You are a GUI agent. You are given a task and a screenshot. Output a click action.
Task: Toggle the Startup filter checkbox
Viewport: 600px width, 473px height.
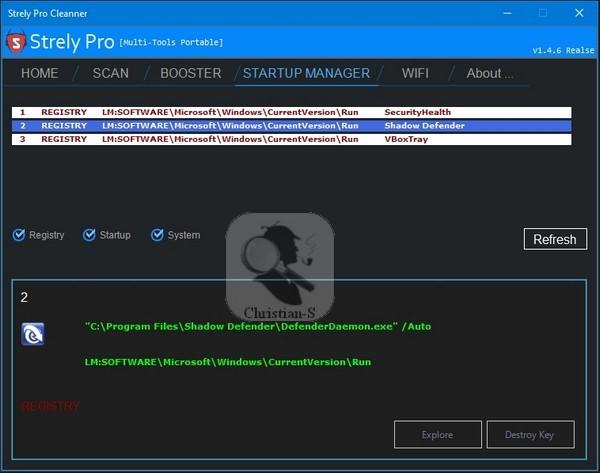click(x=89, y=235)
